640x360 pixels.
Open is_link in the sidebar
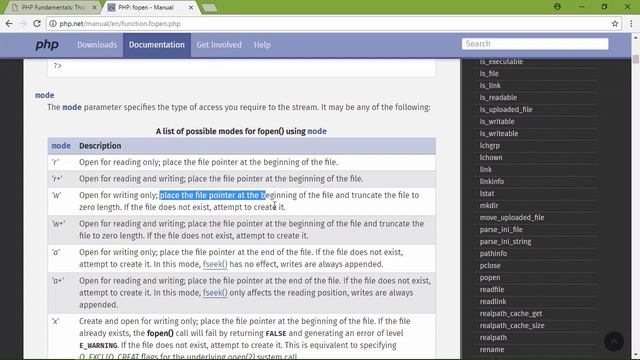coord(490,85)
